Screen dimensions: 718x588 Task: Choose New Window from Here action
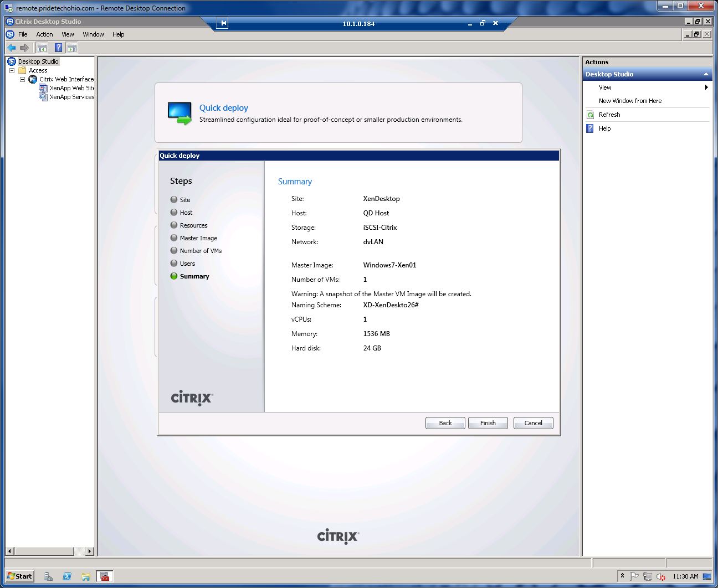630,101
